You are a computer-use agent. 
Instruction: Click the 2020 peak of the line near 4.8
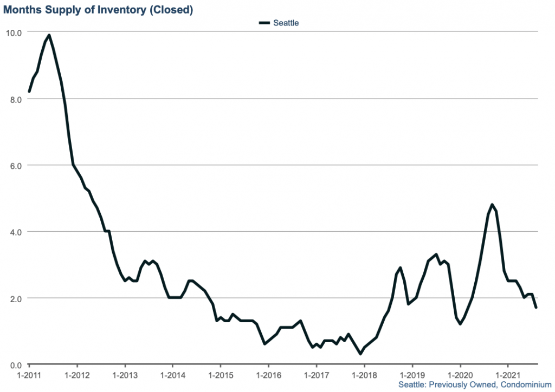coord(492,205)
